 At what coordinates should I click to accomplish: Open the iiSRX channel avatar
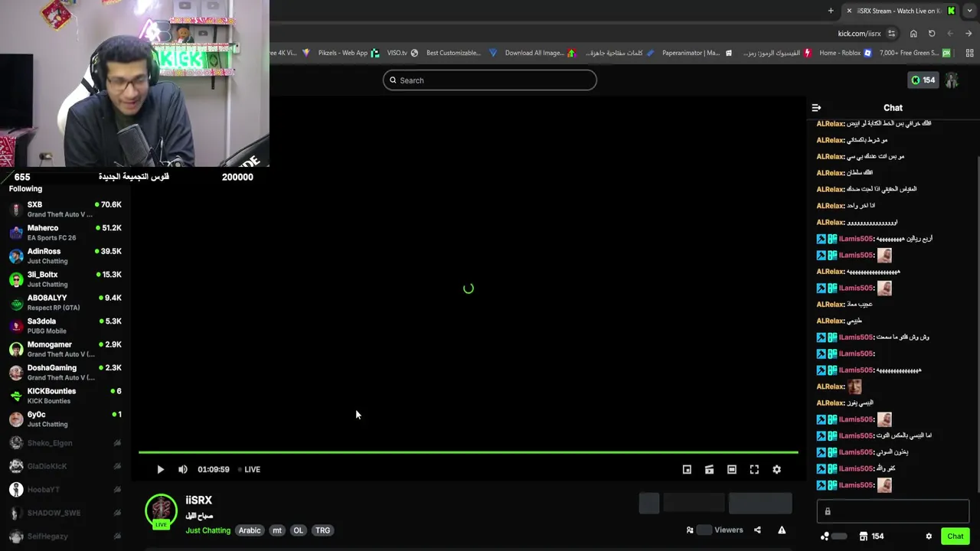click(x=161, y=511)
